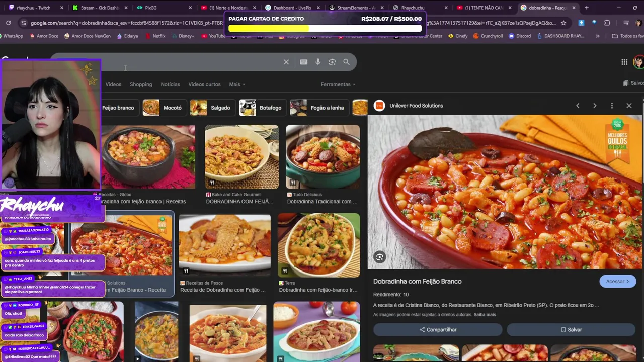
Task: Switch to the Notícias search tab
Action: (170, 84)
